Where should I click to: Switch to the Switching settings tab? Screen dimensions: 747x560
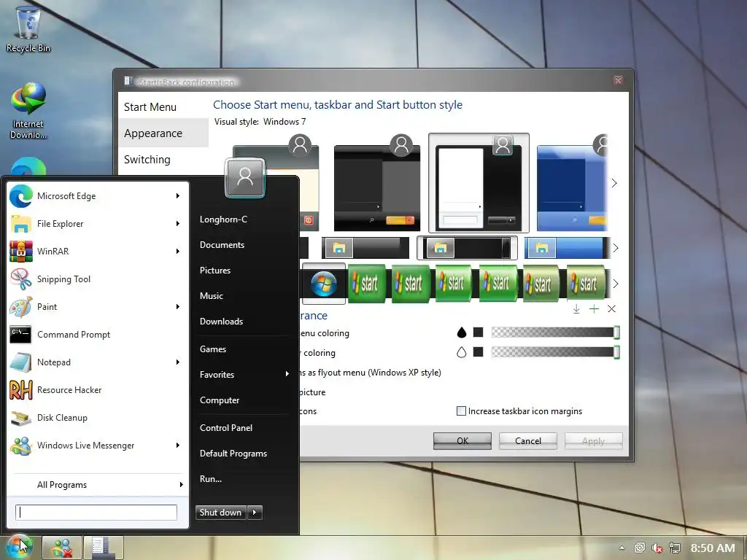tap(163, 160)
